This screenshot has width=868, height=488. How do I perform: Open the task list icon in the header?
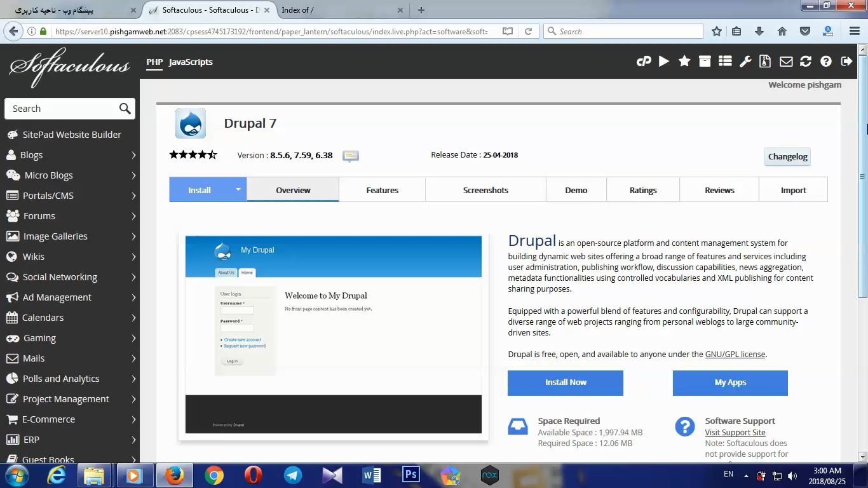pos(725,62)
